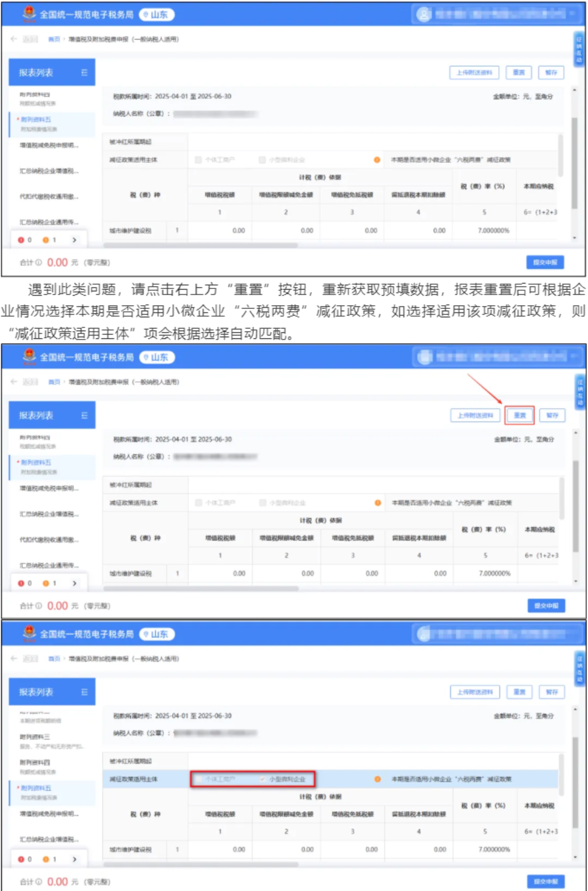Image resolution: width=588 pixels, height=891 pixels.
Task: Collapse 报表列表 via its menu icon, first screenshot
Action: pos(84,73)
